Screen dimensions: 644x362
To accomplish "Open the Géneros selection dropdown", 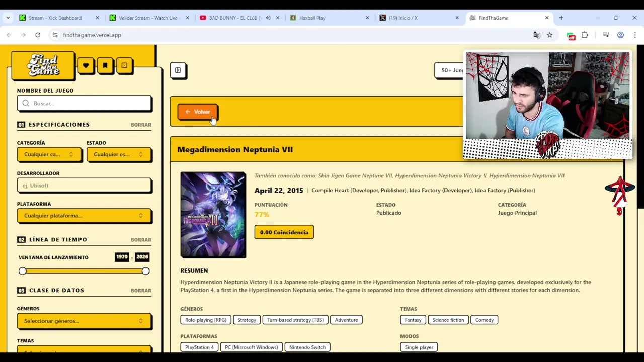I will click(84, 321).
